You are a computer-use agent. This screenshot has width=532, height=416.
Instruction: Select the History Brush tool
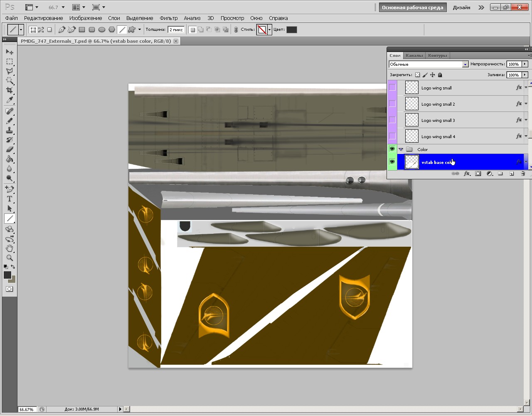pos(10,140)
